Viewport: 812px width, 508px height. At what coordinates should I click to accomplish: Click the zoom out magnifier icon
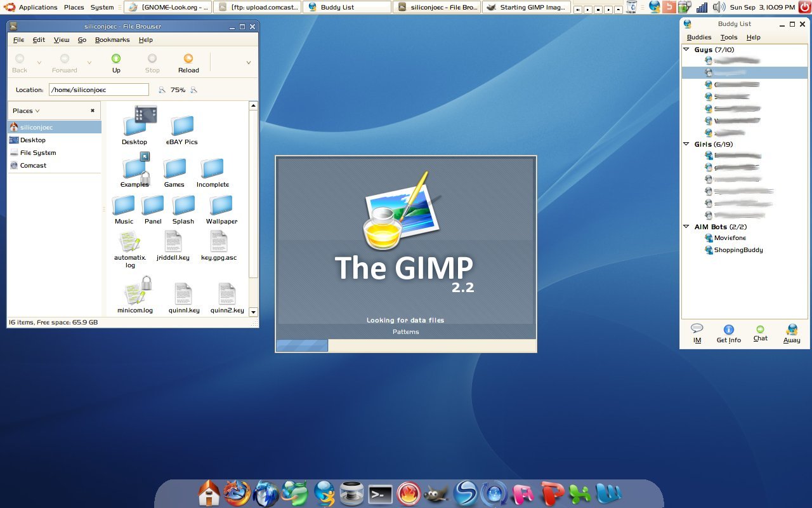pyautogui.click(x=162, y=90)
